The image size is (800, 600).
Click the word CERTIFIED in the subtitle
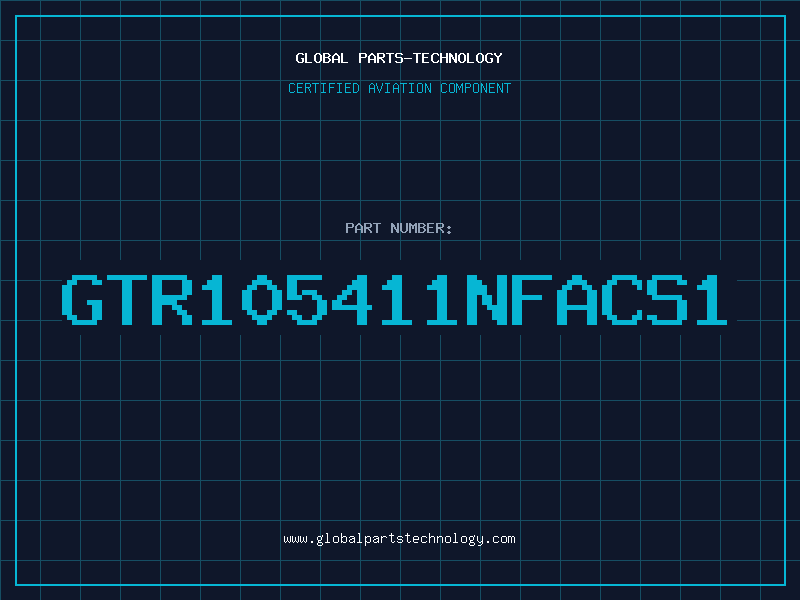pyautogui.click(x=324, y=88)
